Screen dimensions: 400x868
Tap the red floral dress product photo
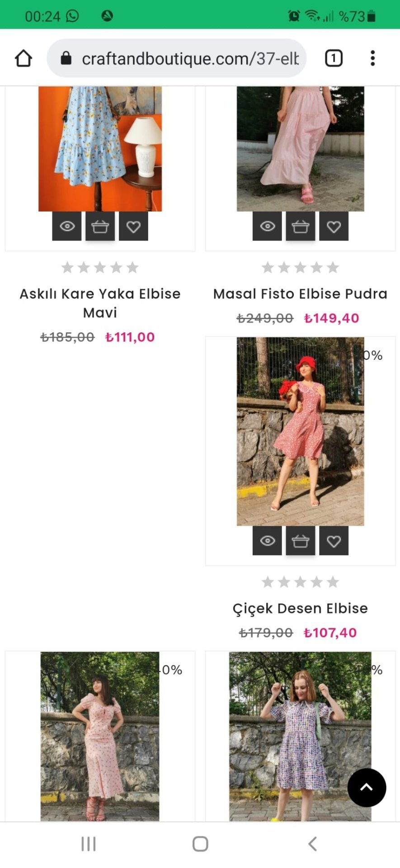300,431
